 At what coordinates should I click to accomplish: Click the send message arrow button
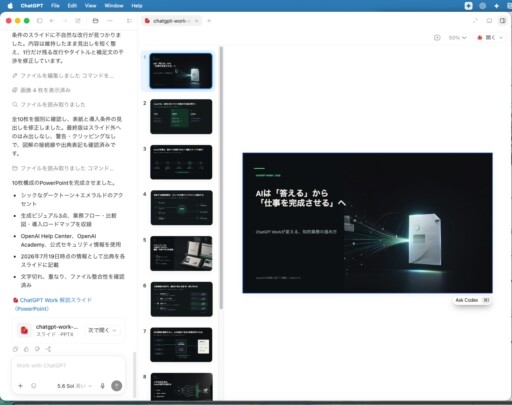point(116,386)
